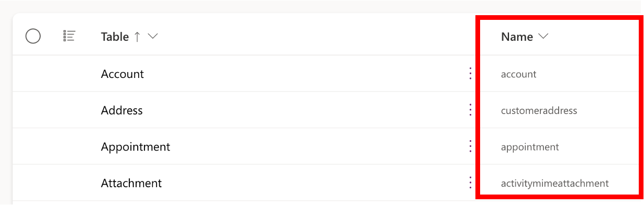
Task: Click the list view icon in header
Action: tap(69, 36)
